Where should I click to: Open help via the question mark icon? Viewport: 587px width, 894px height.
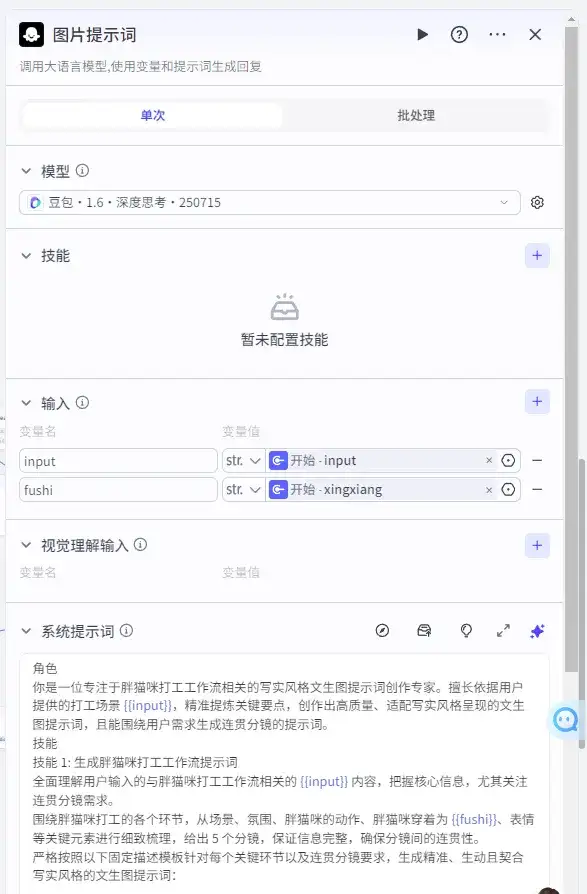pos(459,35)
